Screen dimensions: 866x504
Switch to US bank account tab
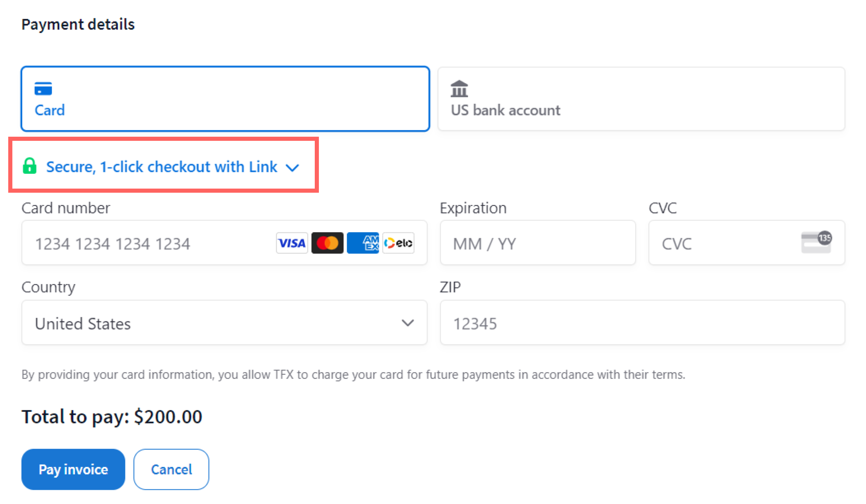click(x=641, y=99)
